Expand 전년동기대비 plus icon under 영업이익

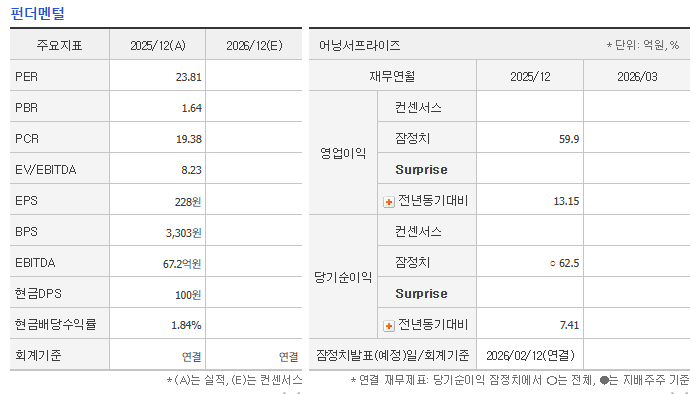point(389,202)
